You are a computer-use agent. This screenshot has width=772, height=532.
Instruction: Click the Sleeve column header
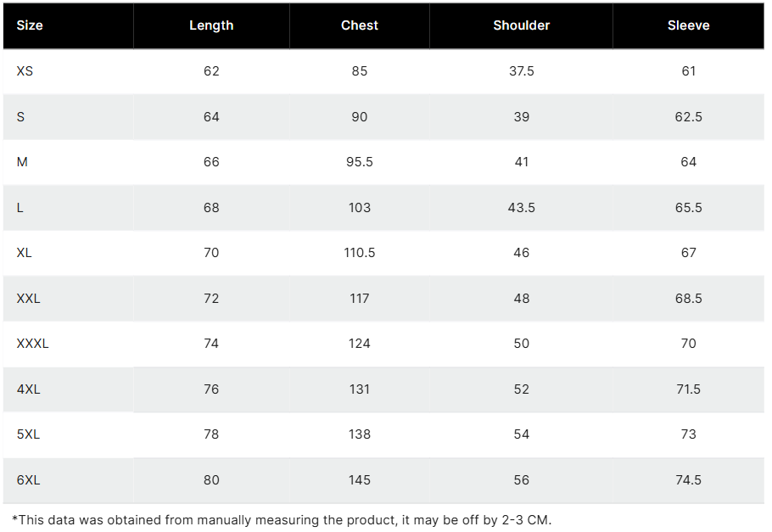coord(688,25)
